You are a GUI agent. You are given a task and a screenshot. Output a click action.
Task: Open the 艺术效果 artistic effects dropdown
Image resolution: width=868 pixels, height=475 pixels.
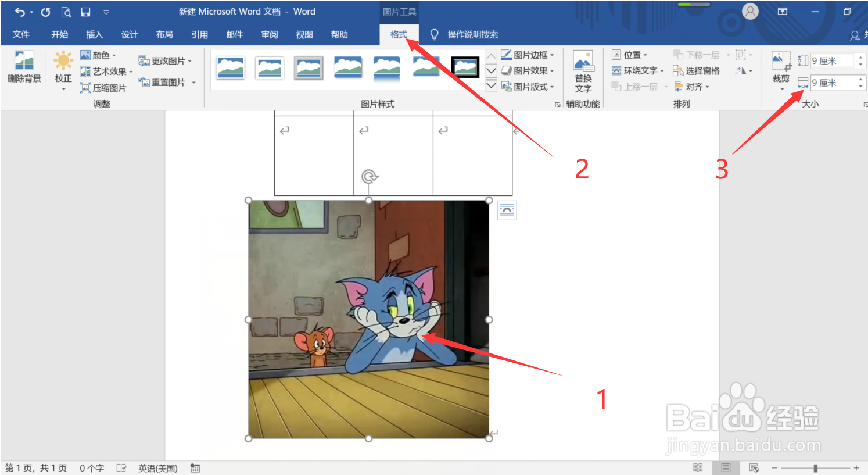(x=106, y=72)
